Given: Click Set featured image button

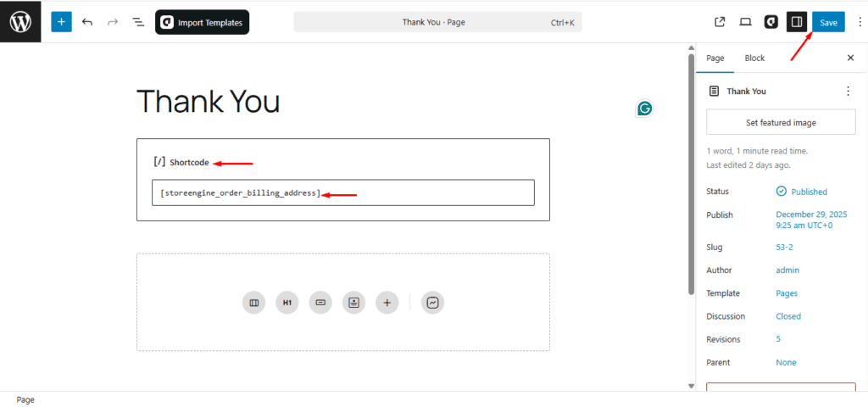Looking at the screenshot, I should click(781, 122).
